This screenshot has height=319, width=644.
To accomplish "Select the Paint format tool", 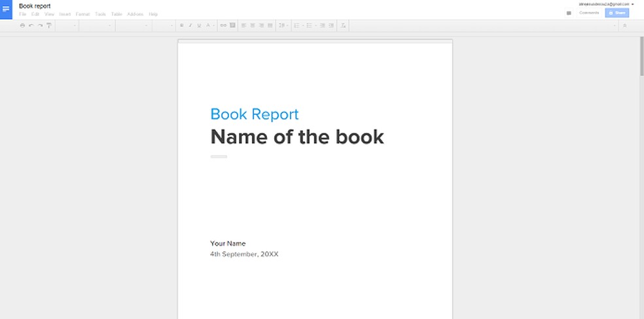I will [48, 25].
